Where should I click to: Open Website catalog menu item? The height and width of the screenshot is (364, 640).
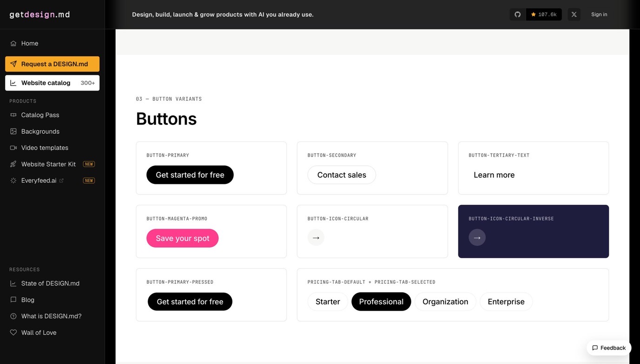[x=52, y=83]
